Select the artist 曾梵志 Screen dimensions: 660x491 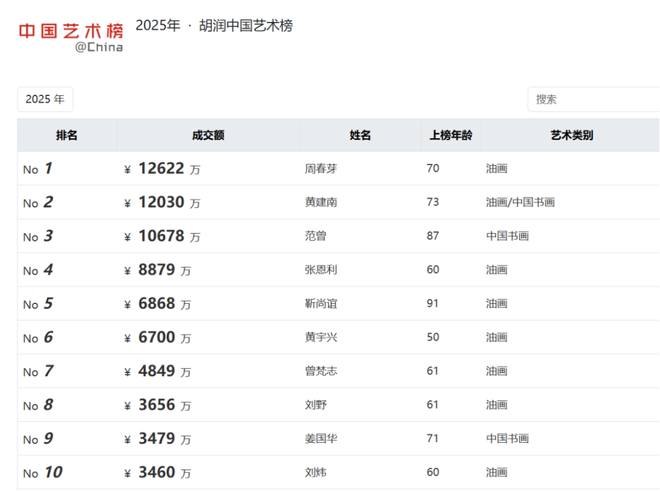(321, 372)
